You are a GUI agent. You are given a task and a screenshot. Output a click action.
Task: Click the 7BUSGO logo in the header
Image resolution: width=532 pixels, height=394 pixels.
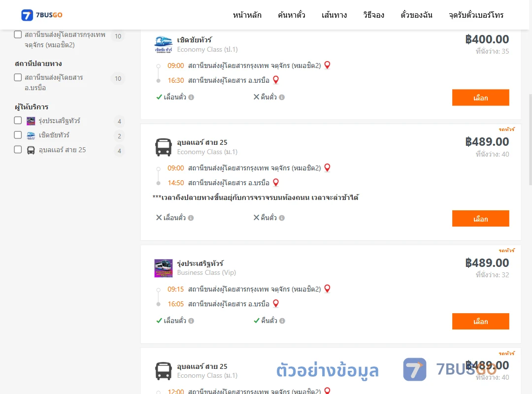pos(42,15)
